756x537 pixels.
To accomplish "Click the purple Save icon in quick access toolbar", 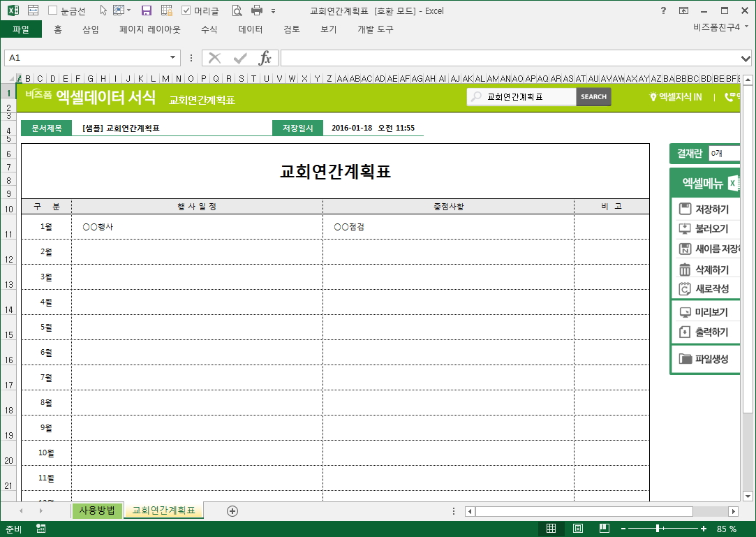I will coord(147,10).
